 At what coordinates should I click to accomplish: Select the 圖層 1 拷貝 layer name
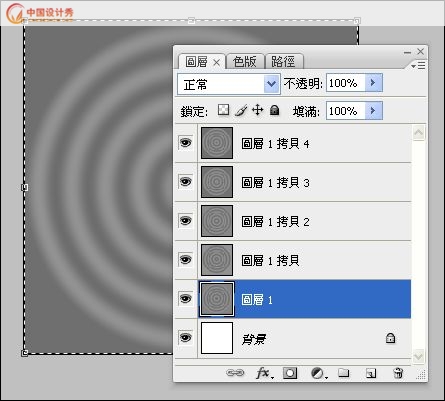[270, 260]
